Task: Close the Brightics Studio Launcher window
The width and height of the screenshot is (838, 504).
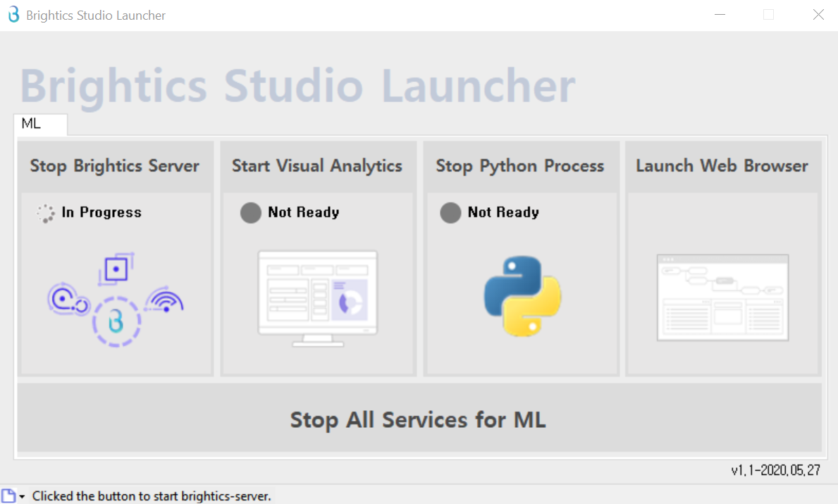Action: (x=818, y=15)
